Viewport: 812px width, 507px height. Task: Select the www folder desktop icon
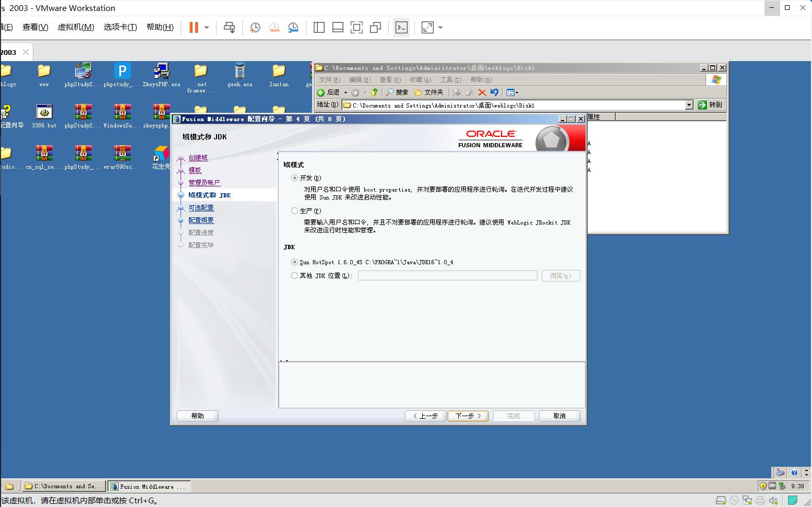click(44, 74)
